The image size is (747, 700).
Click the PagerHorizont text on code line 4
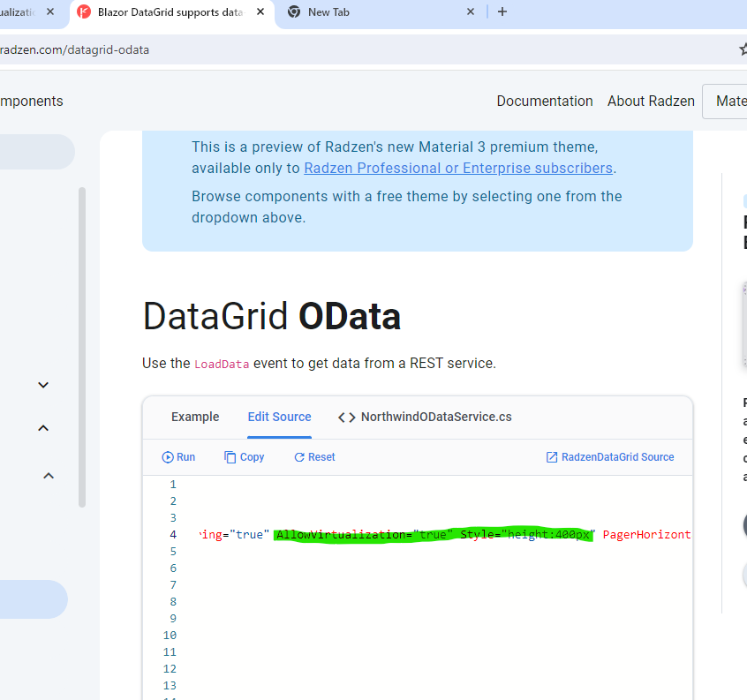coord(646,535)
